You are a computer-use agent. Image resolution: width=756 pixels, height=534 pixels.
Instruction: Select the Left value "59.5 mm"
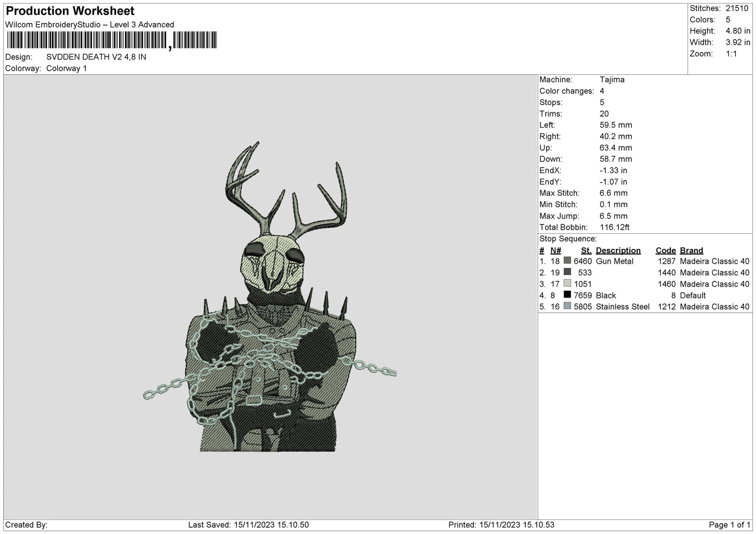pos(616,125)
